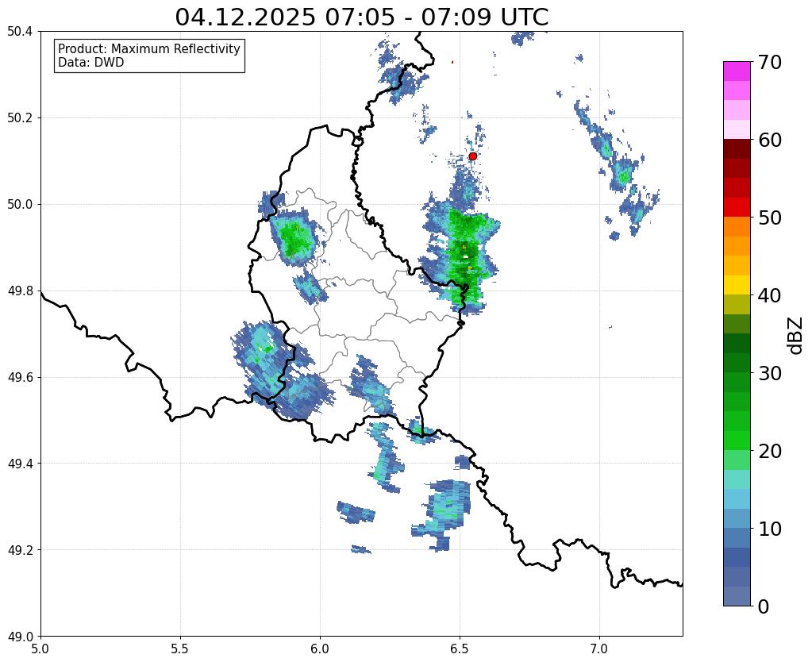Click the colorbar tick label 30
812x662 pixels.
(770, 373)
